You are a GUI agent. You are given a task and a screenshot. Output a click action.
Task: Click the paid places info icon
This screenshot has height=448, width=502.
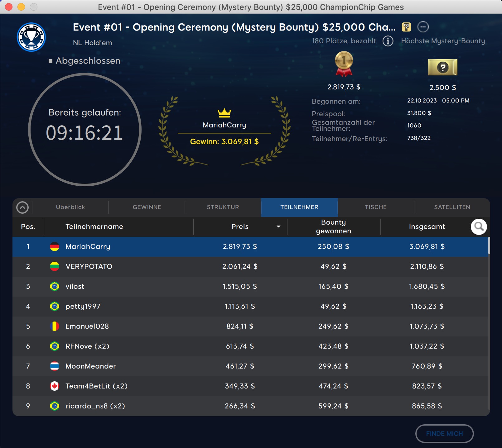[x=388, y=41]
